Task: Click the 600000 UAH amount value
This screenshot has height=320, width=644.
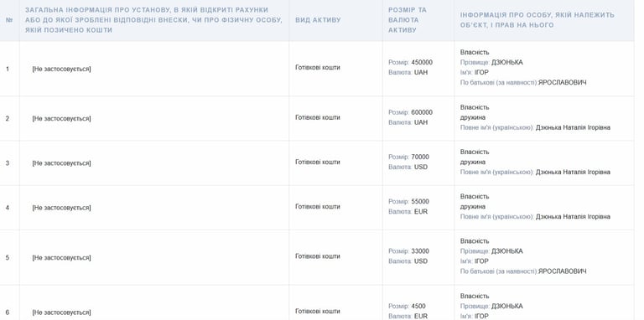Action: (x=422, y=112)
